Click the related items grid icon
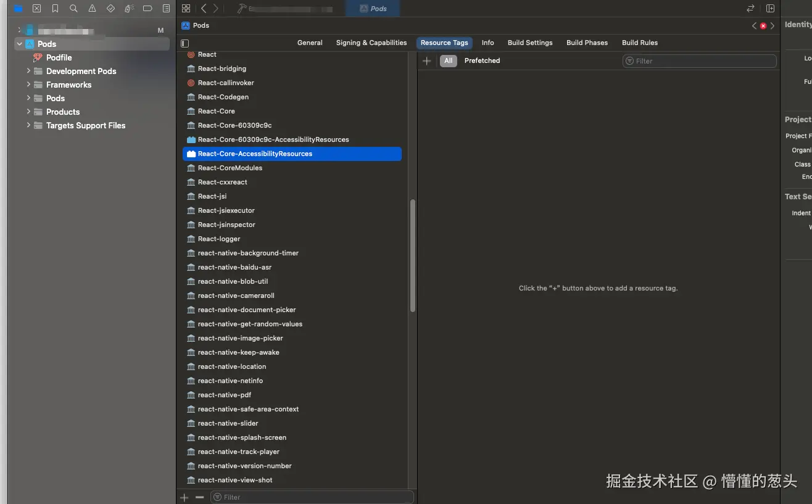 (x=186, y=9)
